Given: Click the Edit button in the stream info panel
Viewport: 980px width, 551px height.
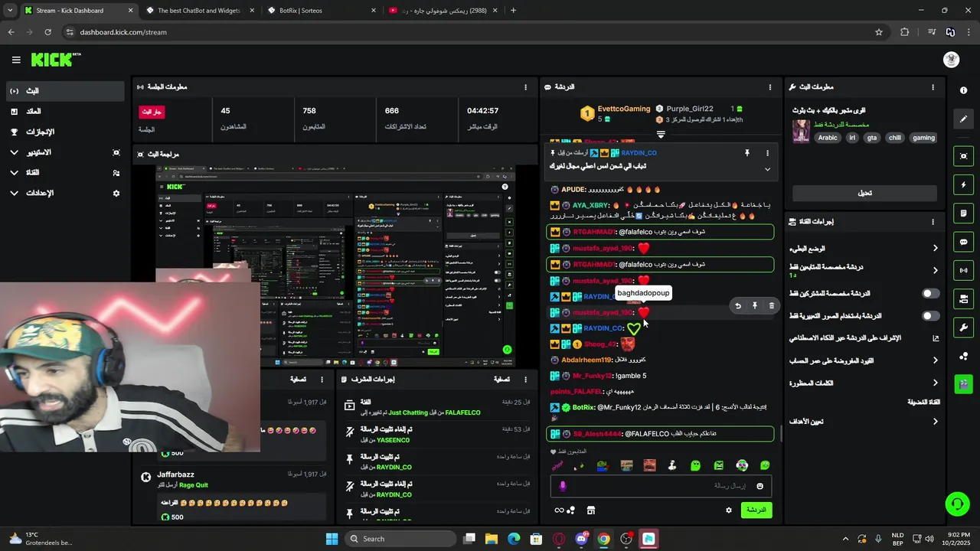Looking at the screenshot, I should click(x=864, y=193).
